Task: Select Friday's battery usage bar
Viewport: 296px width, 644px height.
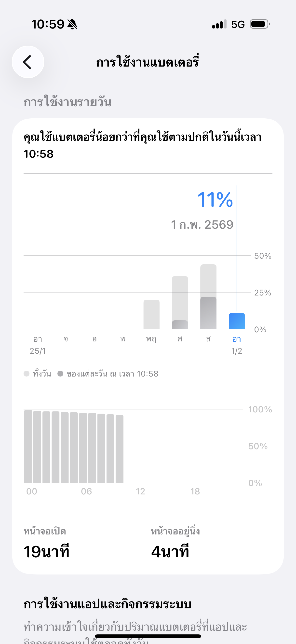Action: [180, 303]
